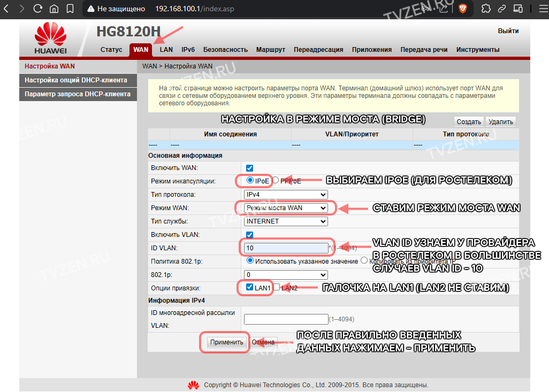Open the browser home page
Image resolution: width=549 pixels, height=392 pixels.
(54, 9)
